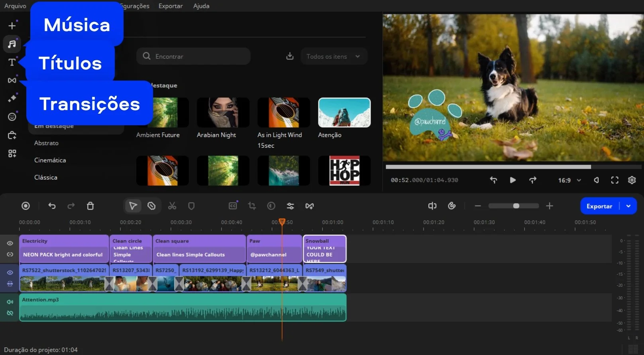Play the preview video
The height and width of the screenshot is (355, 644).
click(513, 180)
